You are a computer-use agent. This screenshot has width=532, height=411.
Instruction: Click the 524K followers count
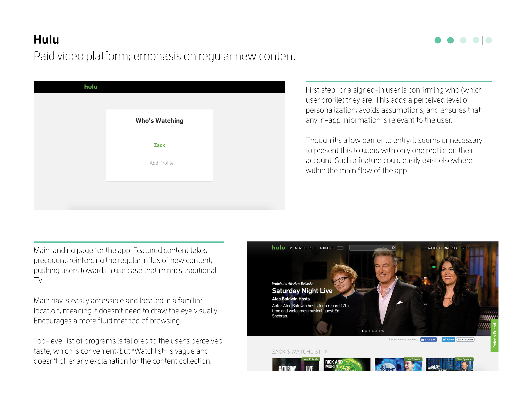(x=465, y=339)
